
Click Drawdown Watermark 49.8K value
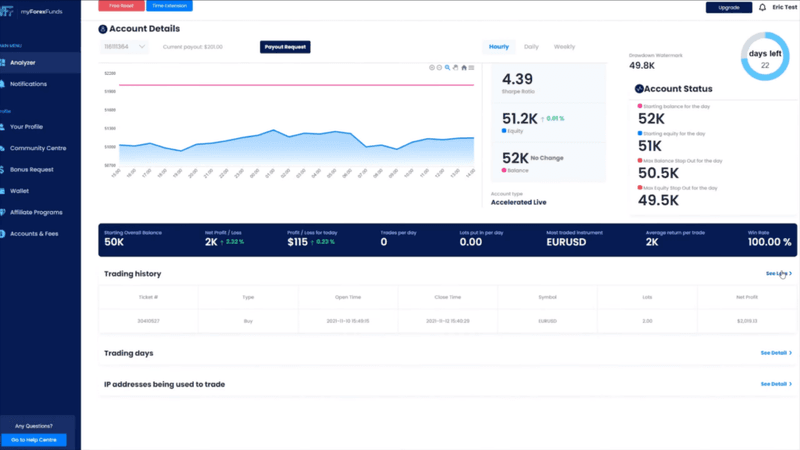(642, 65)
